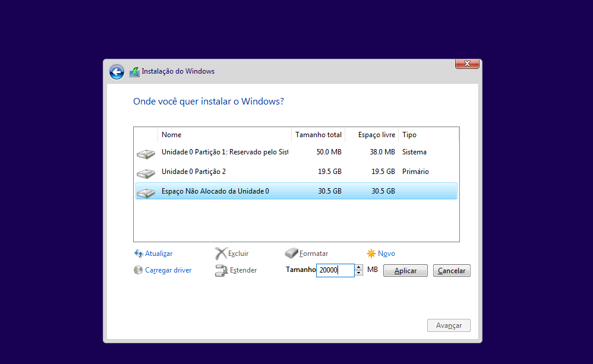Screen dimensions: 593x364
Task: Click the Cancelar button
Action: pos(452,271)
